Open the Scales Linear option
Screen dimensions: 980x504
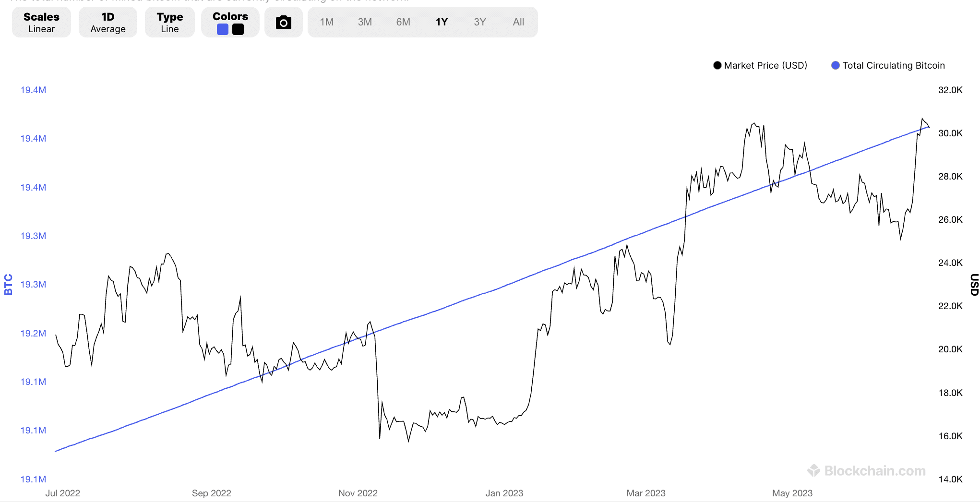tap(41, 22)
